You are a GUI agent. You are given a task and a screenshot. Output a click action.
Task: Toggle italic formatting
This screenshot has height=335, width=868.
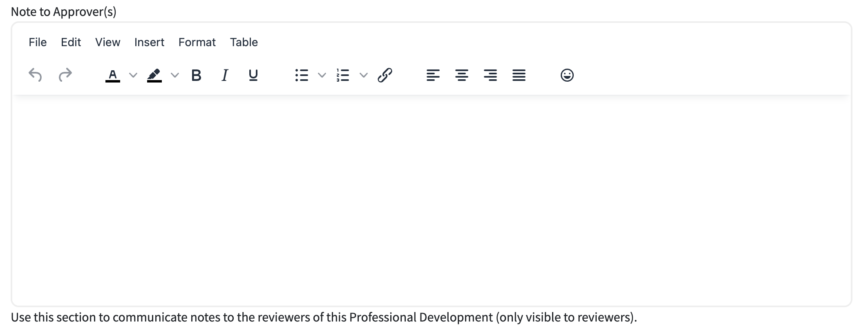coord(224,75)
